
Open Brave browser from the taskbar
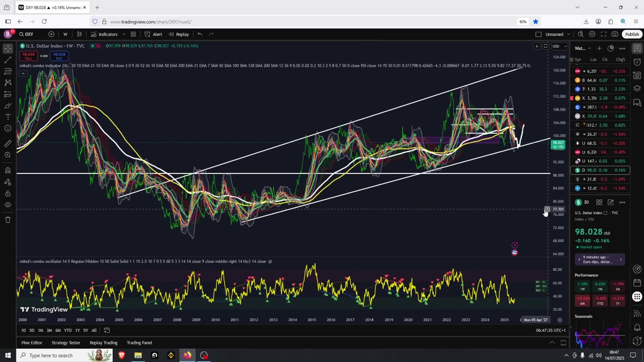121,355
